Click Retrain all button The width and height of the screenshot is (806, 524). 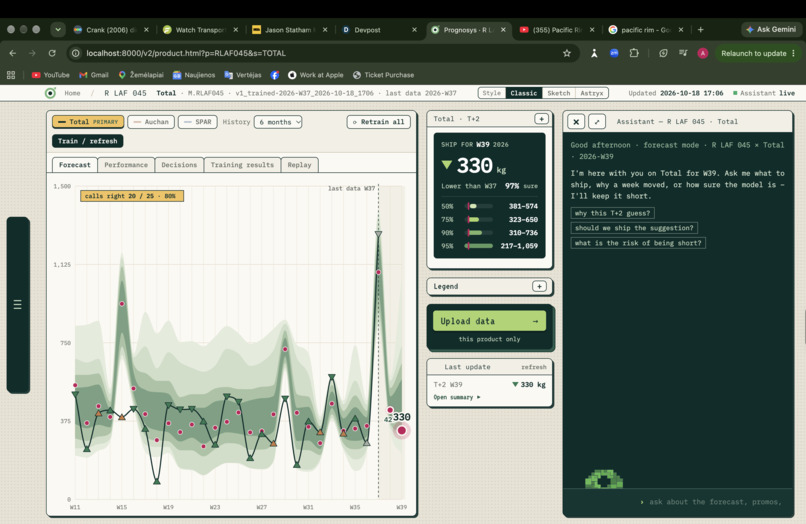[379, 122]
